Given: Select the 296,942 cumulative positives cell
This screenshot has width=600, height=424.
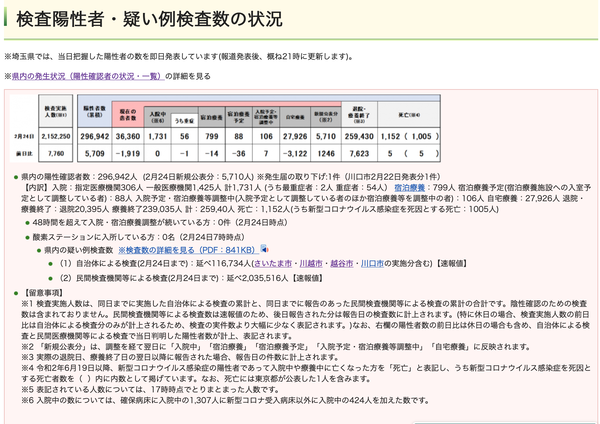Looking at the screenshot, I should point(95,136).
